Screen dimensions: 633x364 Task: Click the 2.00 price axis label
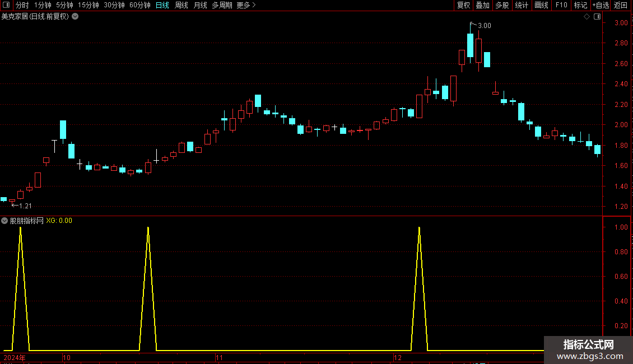click(x=621, y=125)
